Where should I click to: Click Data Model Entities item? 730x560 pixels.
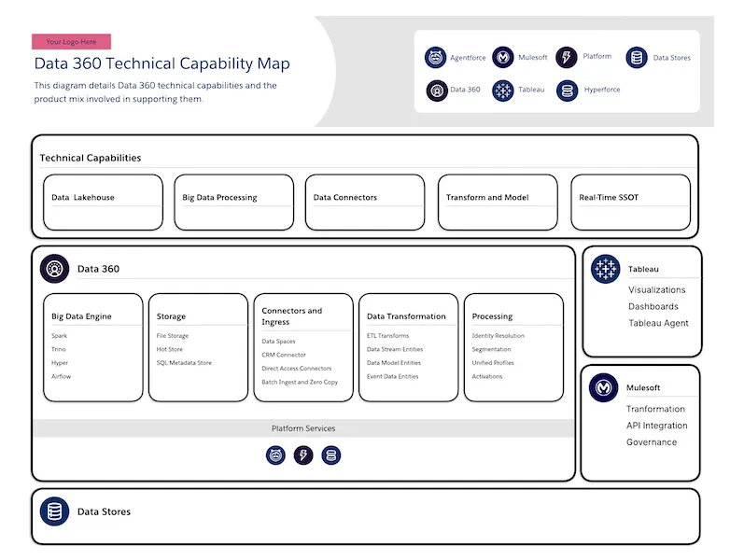pos(394,363)
